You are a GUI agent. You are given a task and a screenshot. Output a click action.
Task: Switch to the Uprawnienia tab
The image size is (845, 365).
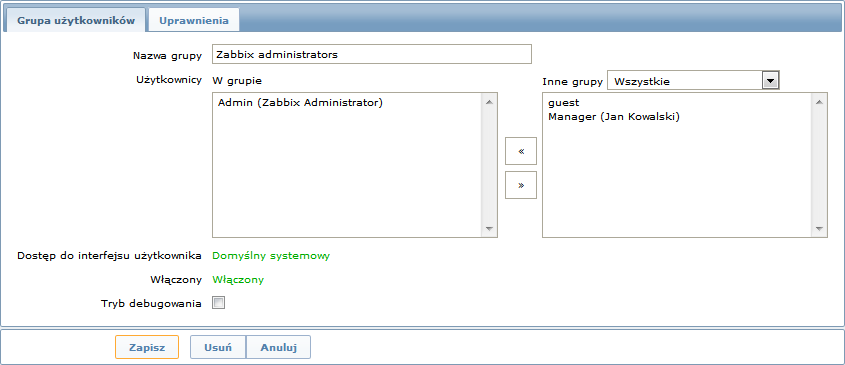[193, 20]
